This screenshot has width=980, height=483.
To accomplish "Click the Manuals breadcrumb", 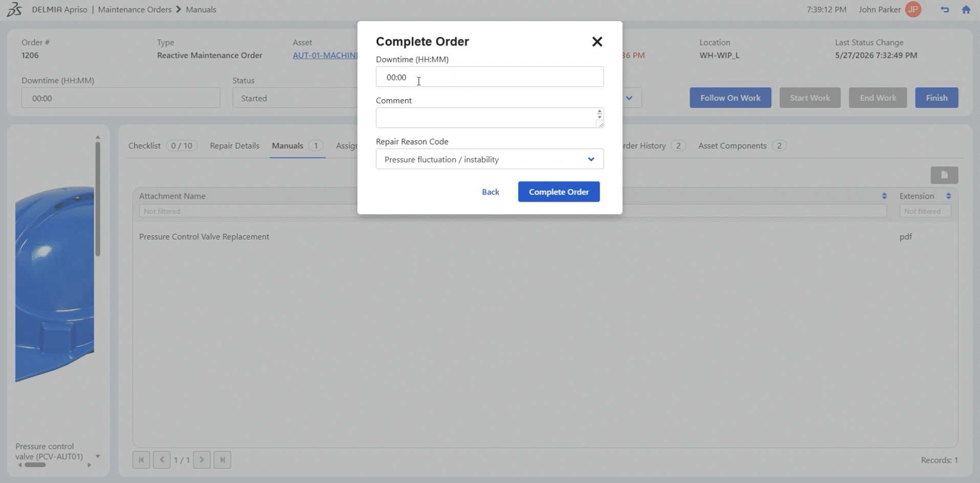I will (201, 9).
